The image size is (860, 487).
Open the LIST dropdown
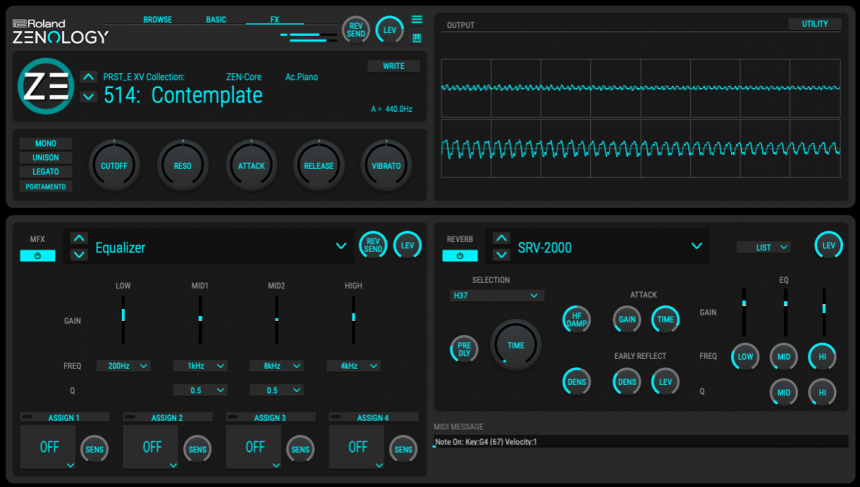(763, 247)
